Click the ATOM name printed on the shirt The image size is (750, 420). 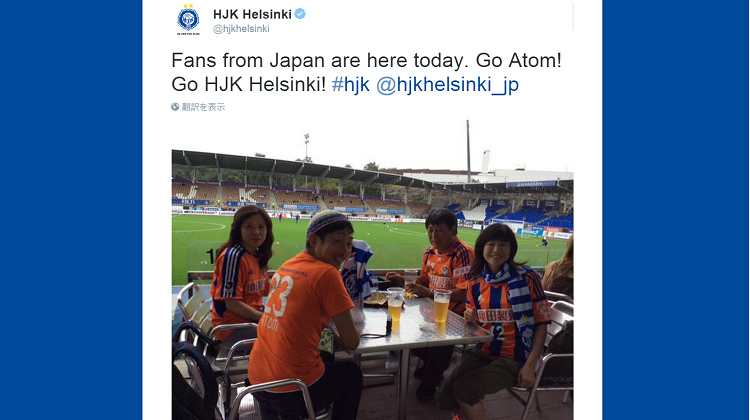267,323
